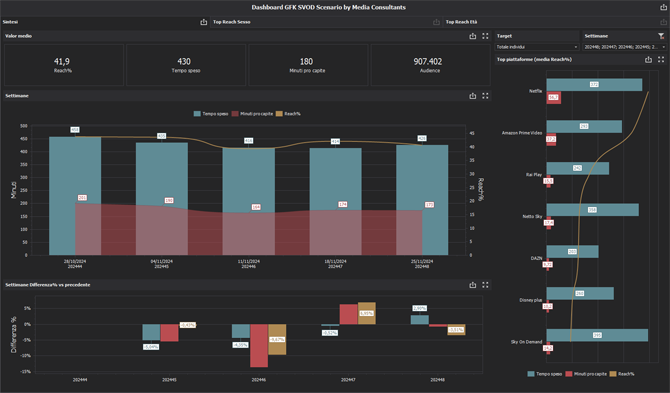Export the Settimane Differenza% vs precedente panel

click(x=473, y=284)
